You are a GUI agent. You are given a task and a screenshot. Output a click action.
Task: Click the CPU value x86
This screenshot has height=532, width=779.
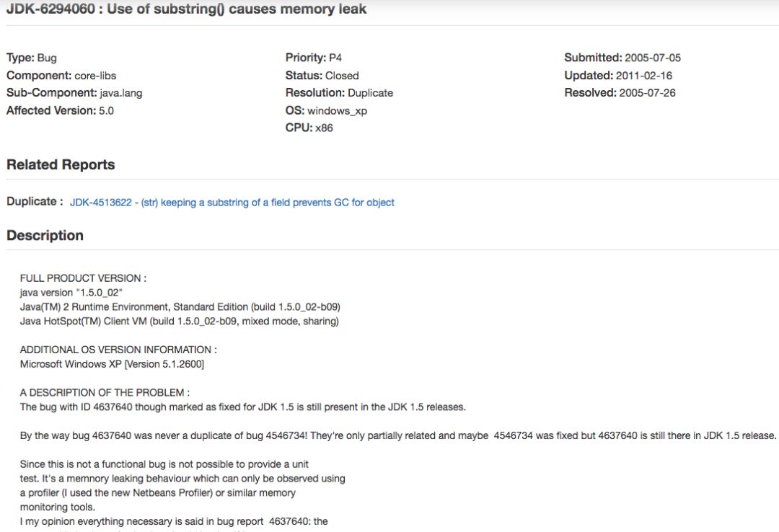[324, 128]
